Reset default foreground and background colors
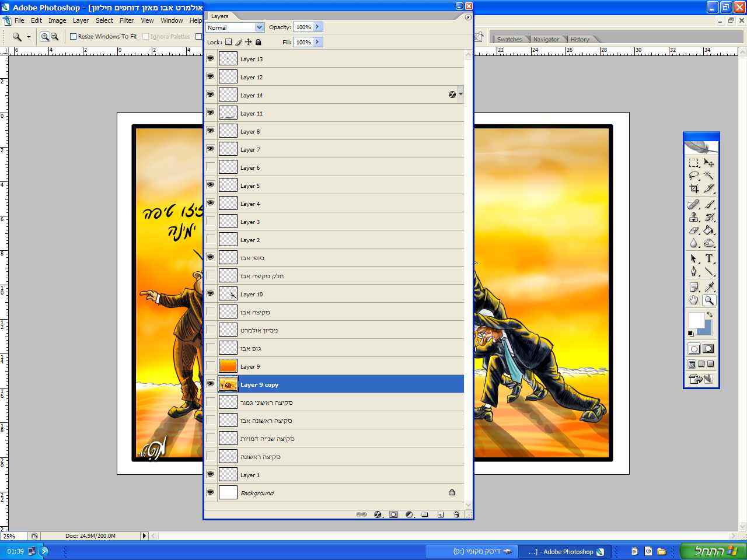 [691, 333]
